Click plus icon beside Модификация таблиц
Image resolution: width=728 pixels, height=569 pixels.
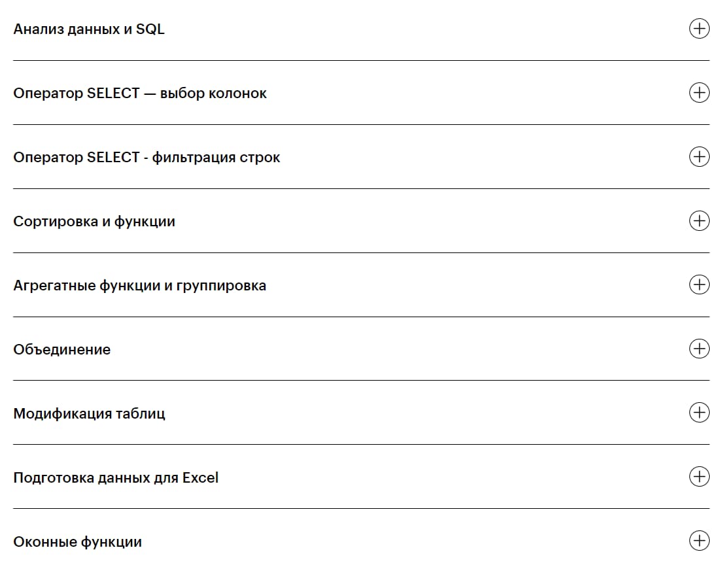click(x=699, y=413)
